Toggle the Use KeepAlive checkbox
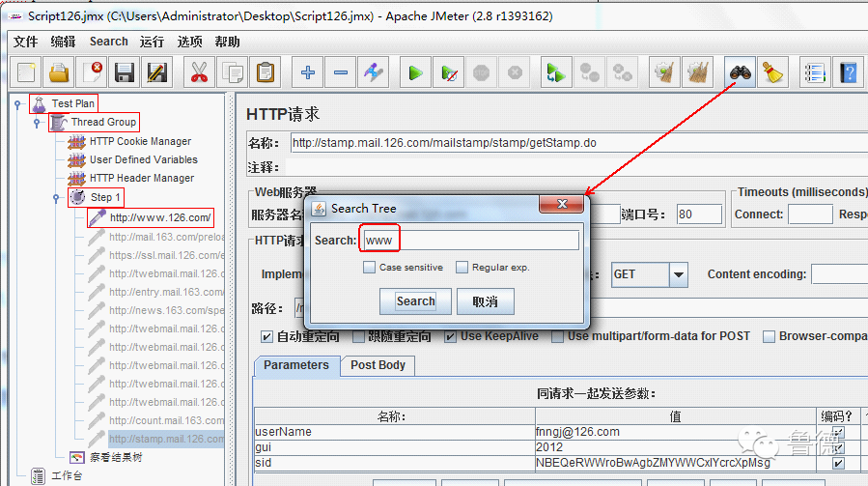The image size is (868, 486). [451, 336]
